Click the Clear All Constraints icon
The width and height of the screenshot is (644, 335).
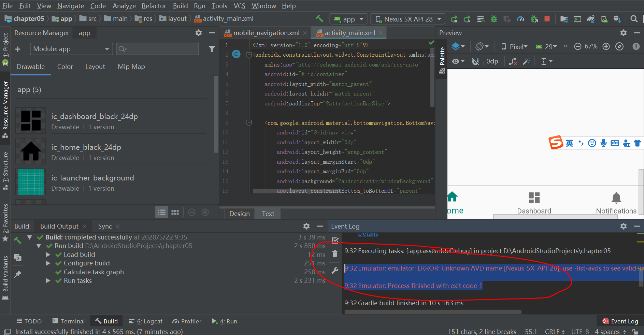coord(513,61)
